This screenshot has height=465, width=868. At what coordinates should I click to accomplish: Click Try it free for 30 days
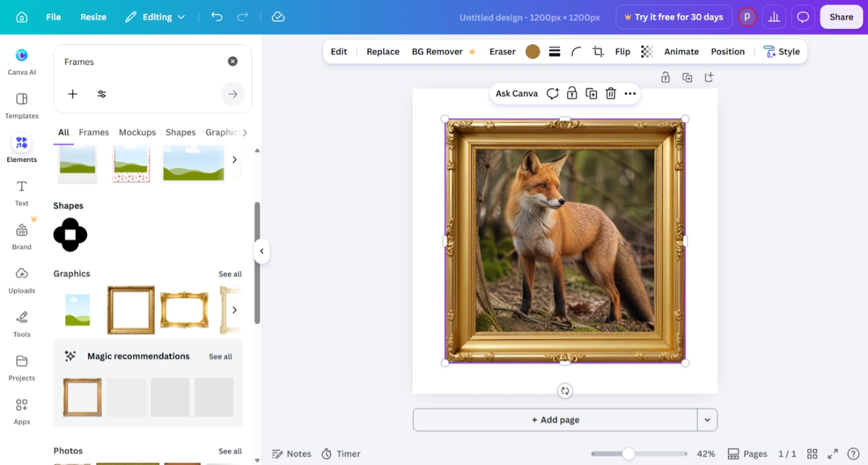point(673,17)
